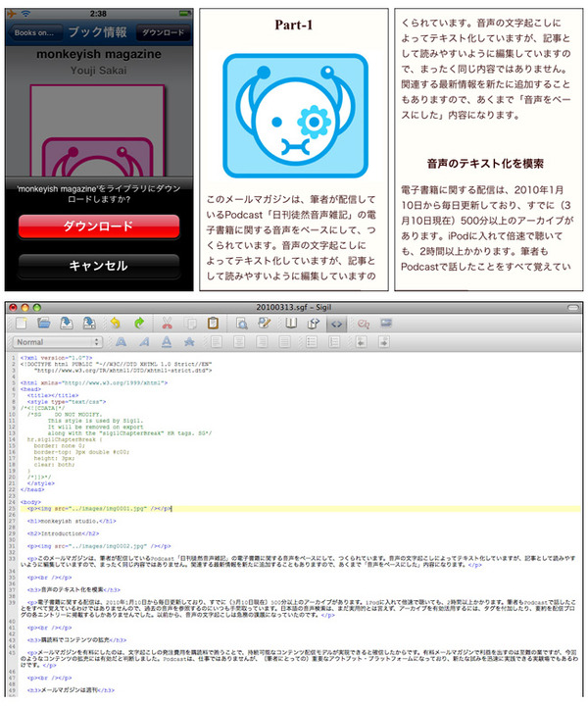Image resolution: width=588 pixels, height=706 pixels.
Task: Open Find with the magnifier icon
Action: pos(242,324)
